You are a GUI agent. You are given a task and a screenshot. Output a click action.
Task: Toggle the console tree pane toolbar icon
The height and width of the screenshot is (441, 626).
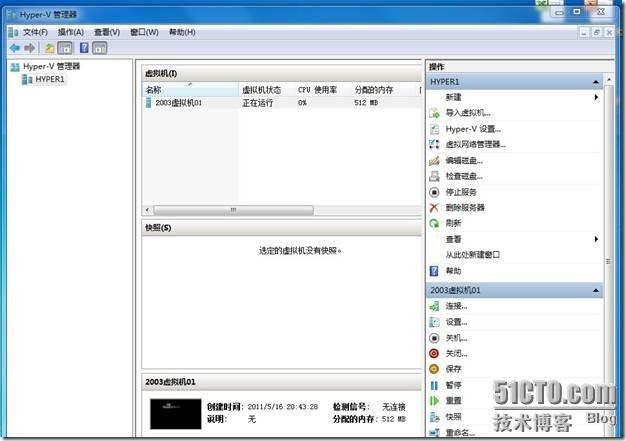click(x=65, y=48)
